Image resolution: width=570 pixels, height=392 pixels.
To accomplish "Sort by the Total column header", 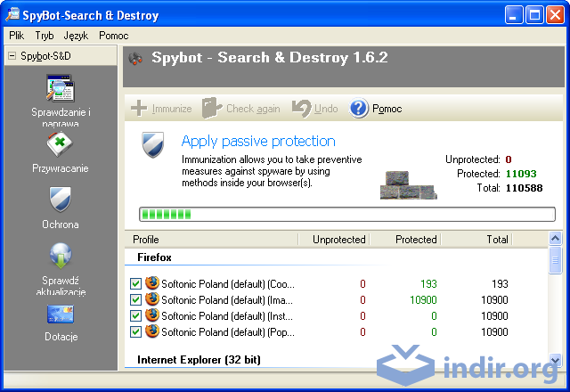I will coord(476,240).
